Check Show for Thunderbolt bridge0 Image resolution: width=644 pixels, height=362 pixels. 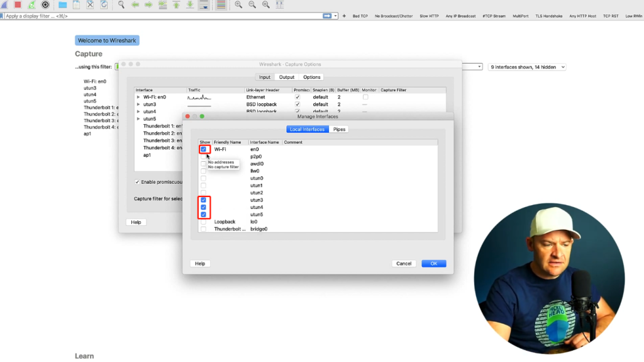pos(203,229)
